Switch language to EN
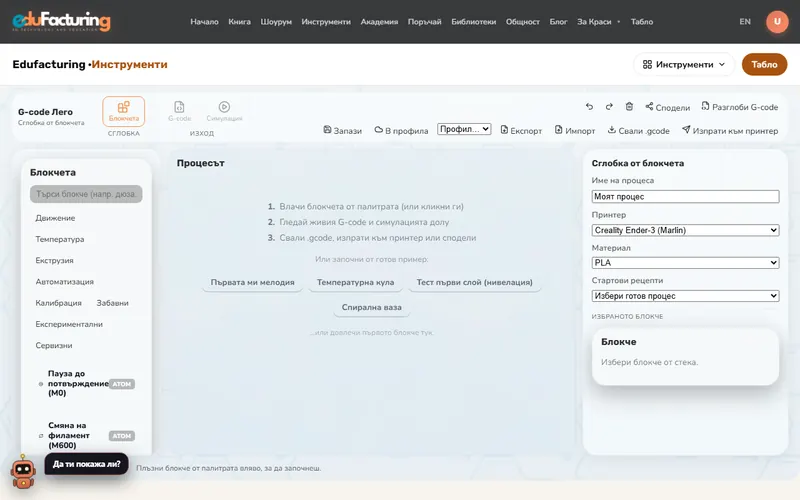Screen dimensions: 800x500 coord(745,21)
